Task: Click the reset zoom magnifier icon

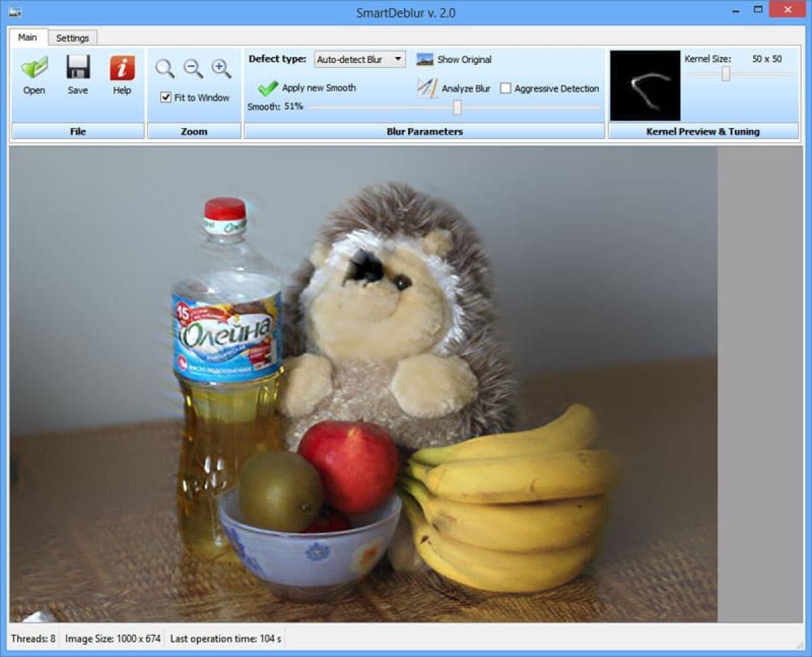Action: 164,68
